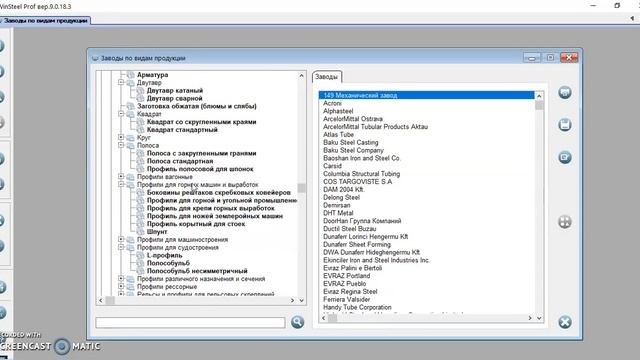640x360 pixels.
Task: Click factories list horizontal scroll left arrow
Action: point(323,318)
